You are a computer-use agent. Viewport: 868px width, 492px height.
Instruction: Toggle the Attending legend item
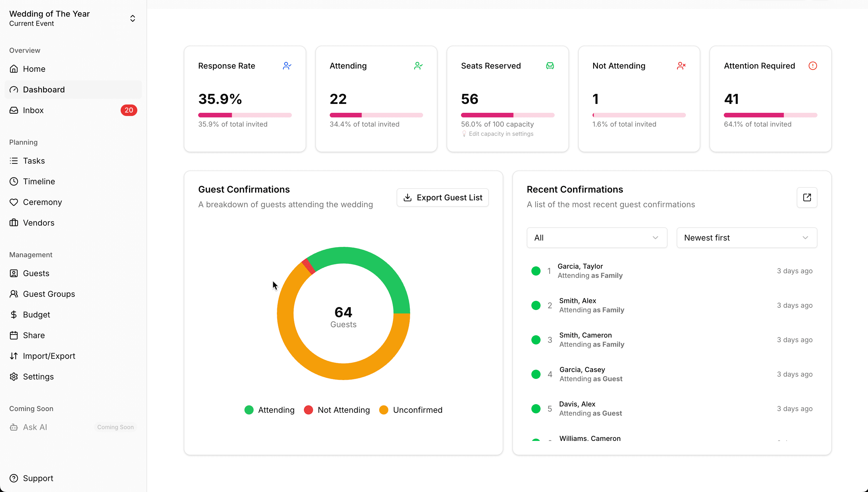[x=269, y=410]
